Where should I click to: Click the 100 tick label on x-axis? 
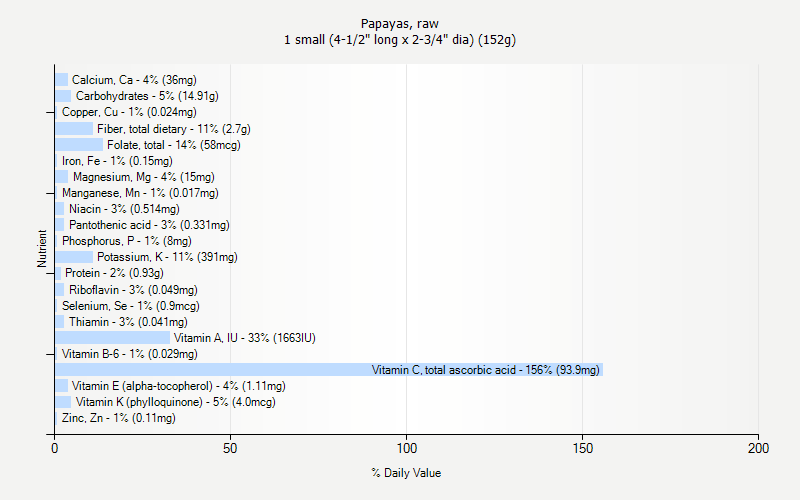coord(406,450)
